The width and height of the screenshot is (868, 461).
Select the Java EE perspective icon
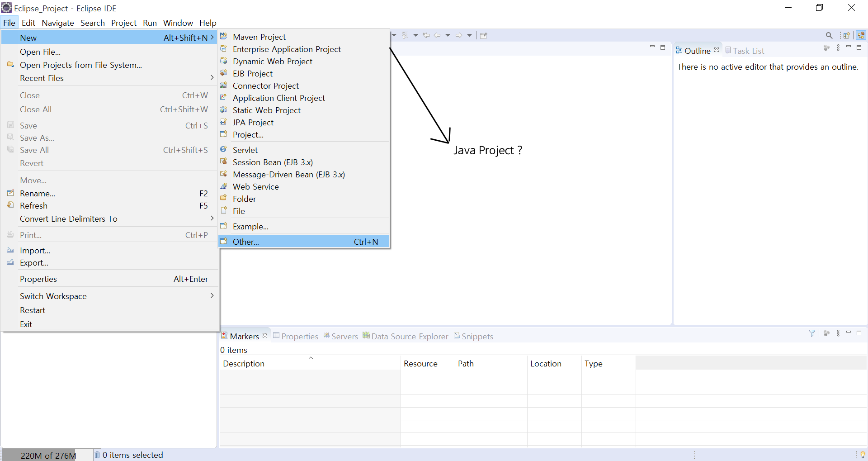861,35
